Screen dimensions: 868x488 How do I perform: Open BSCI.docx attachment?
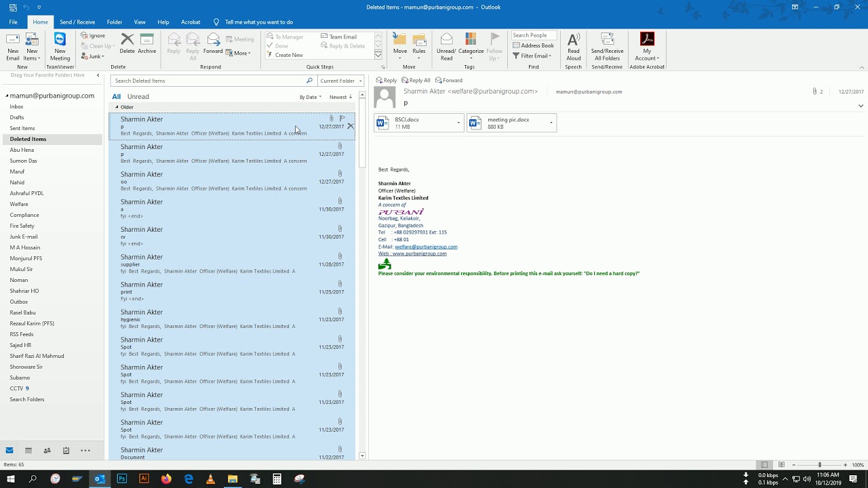tap(413, 123)
